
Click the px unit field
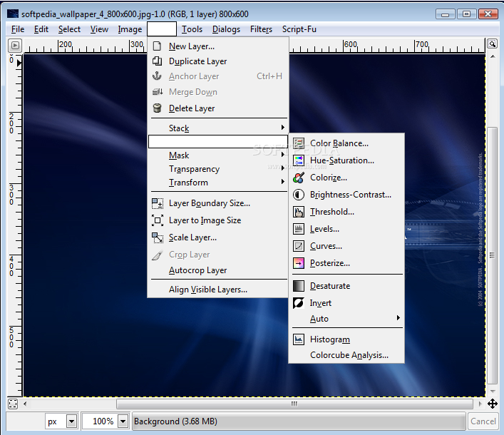56,421
